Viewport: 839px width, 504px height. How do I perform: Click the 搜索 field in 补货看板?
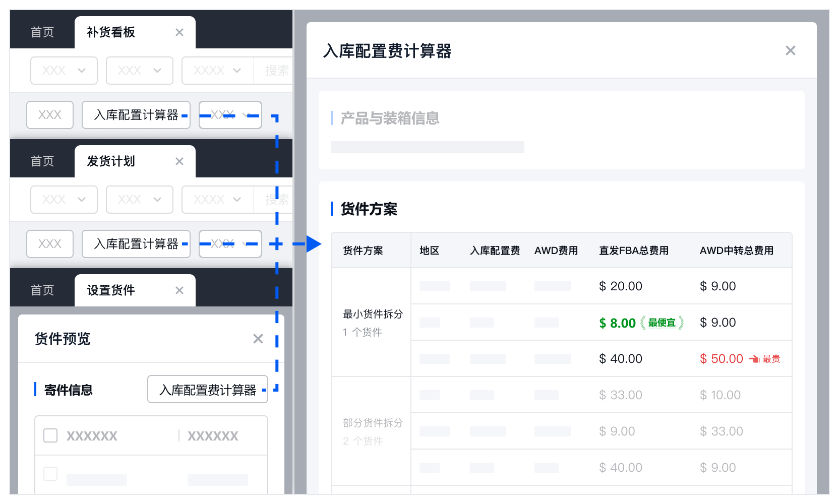pos(273,71)
